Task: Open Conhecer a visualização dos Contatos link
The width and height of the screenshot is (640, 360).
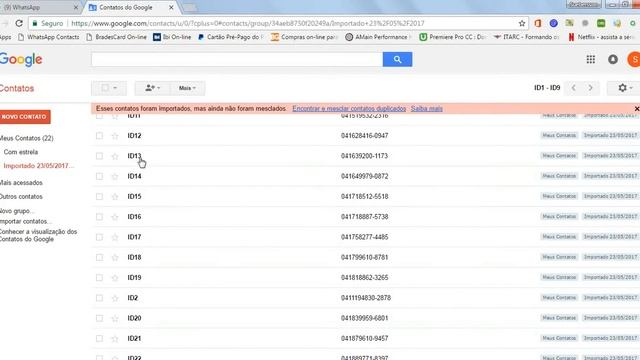Action: tap(38, 235)
